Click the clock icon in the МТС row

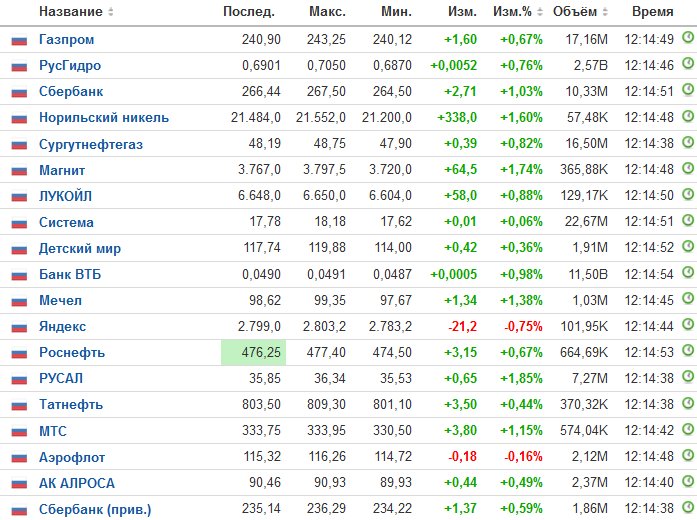[x=688, y=428]
